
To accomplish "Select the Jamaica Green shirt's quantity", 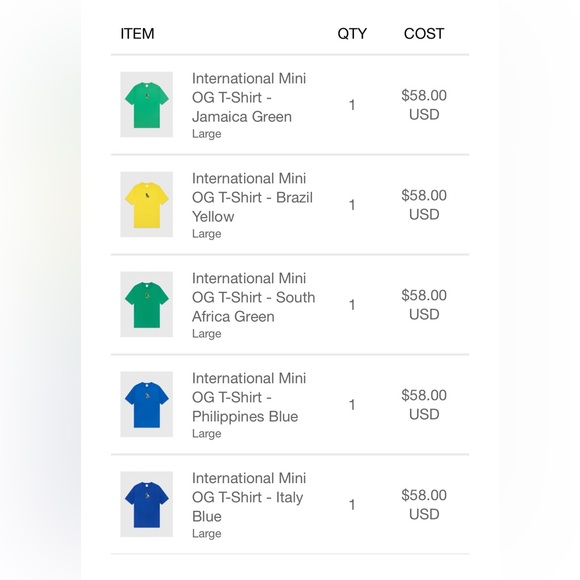I will click(x=352, y=105).
